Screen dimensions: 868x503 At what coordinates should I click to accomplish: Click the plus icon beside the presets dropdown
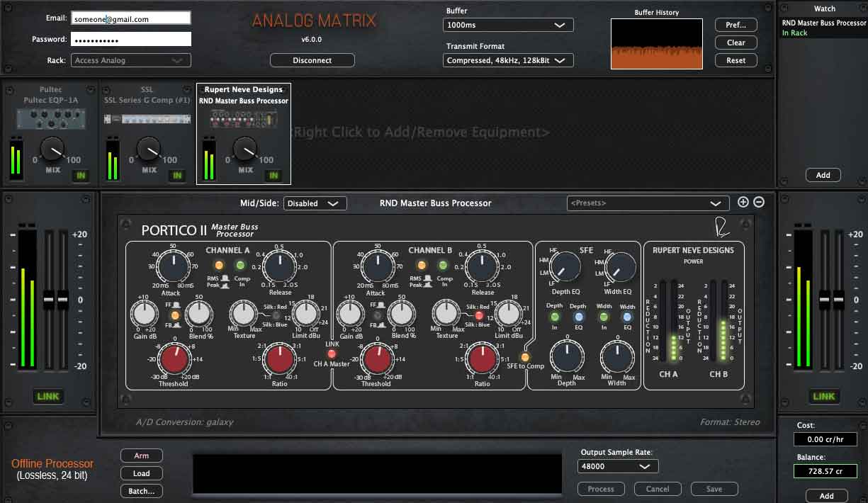[x=743, y=202]
